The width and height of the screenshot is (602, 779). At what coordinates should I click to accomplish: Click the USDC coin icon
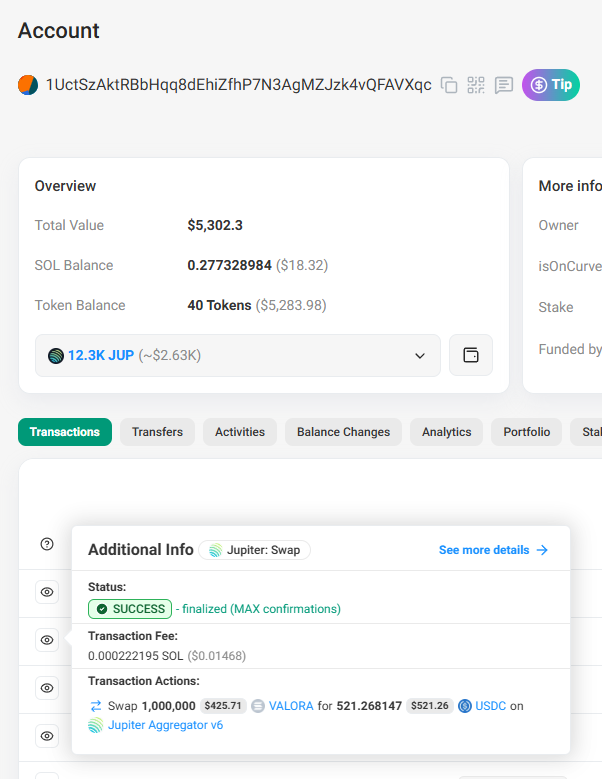coord(464,706)
